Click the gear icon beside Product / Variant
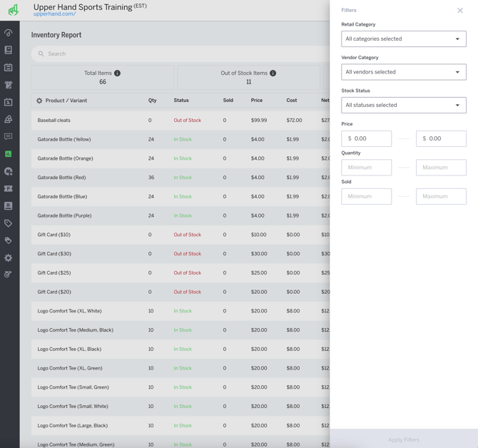Viewport: 478px width, 448px height. click(x=39, y=101)
